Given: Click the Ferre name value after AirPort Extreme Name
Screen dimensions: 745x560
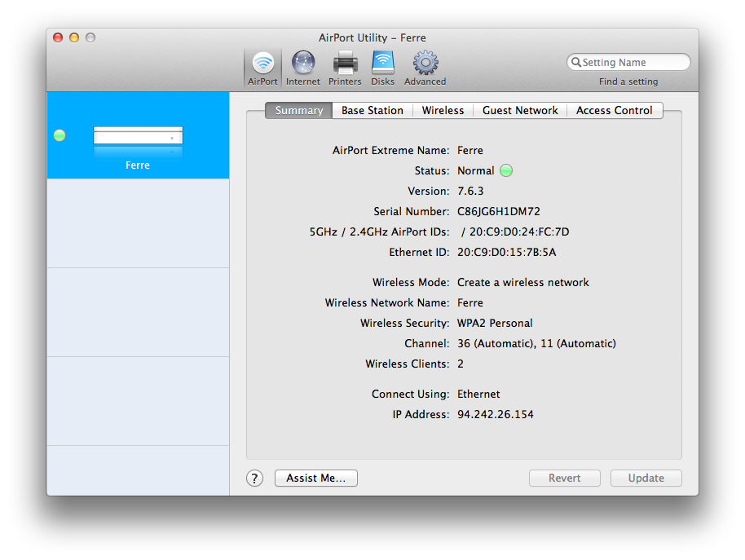Looking at the screenshot, I should 470,151.
